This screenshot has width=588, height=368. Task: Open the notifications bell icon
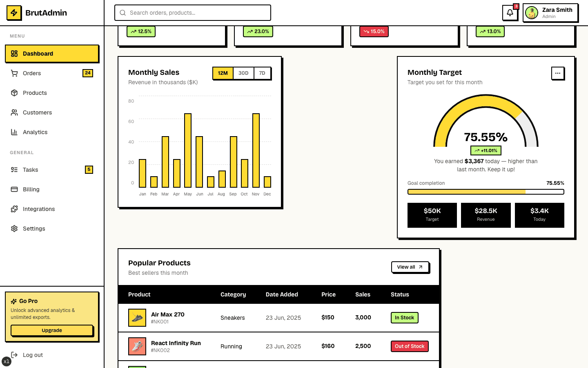point(510,13)
